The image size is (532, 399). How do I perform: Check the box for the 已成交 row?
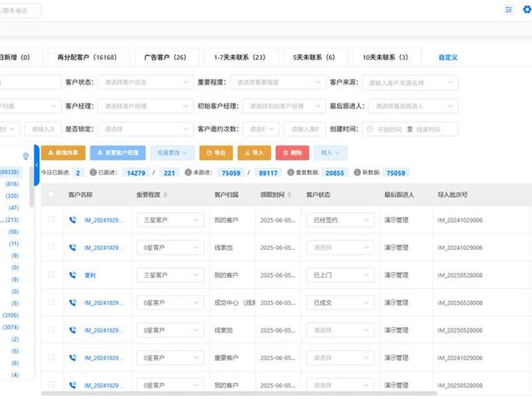click(51, 302)
